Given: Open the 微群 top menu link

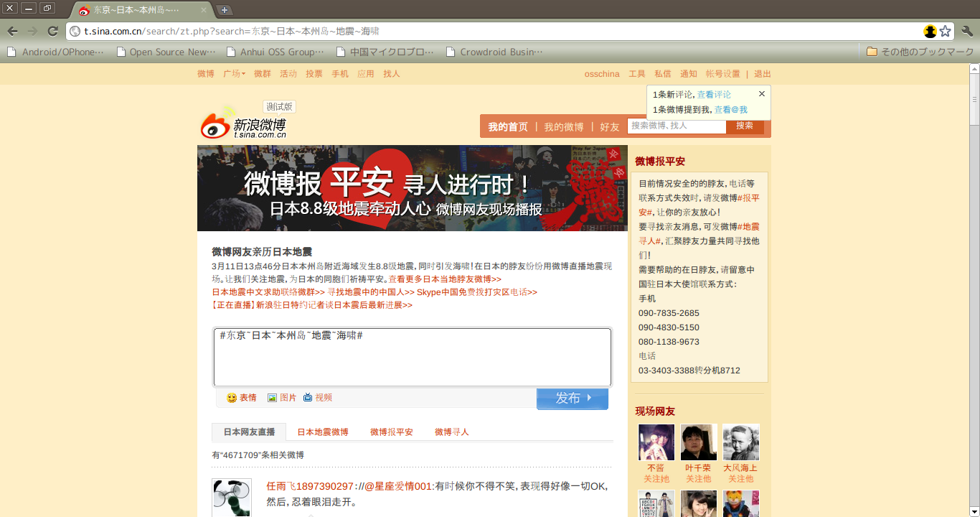Looking at the screenshot, I should point(263,74).
